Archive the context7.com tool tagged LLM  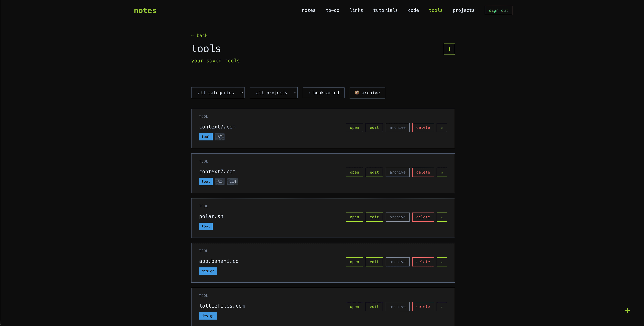pyautogui.click(x=397, y=172)
